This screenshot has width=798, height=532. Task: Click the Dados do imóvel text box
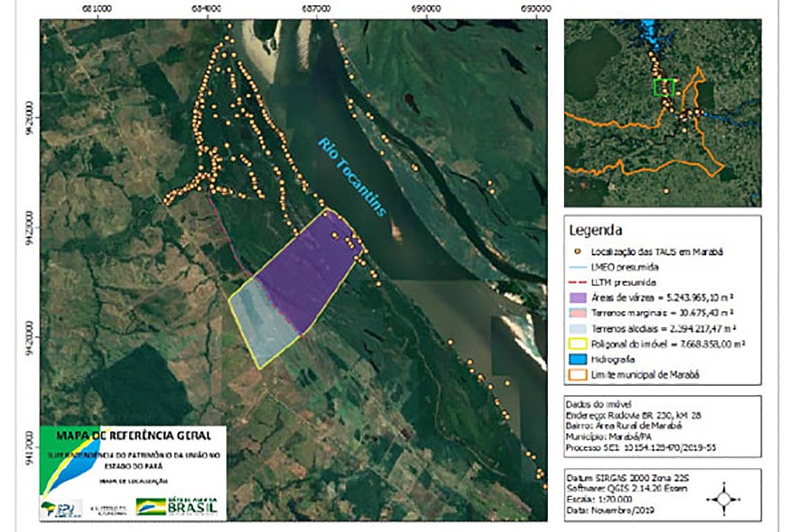point(663,426)
